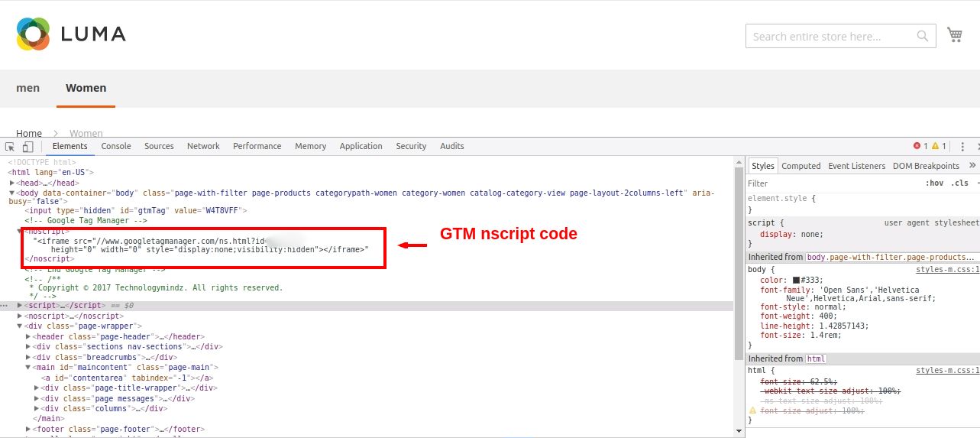
Task: Open the shopping cart icon
Action: (x=954, y=34)
